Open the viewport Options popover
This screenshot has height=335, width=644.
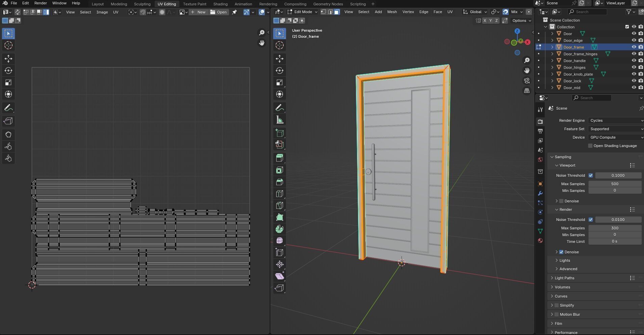(521, 21)
